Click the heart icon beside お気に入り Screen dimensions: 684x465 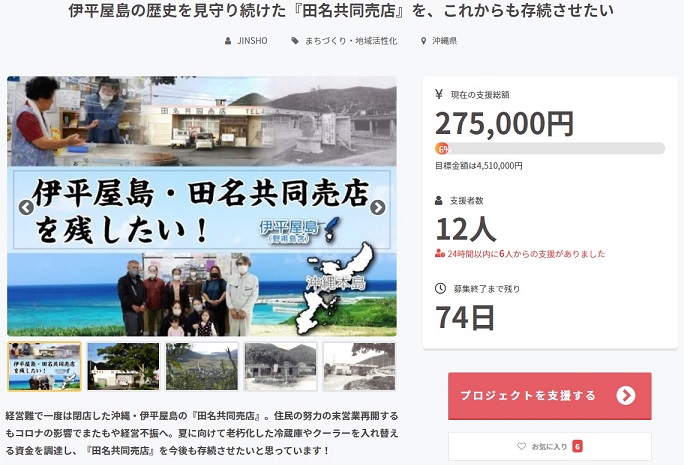coord(521,446)
